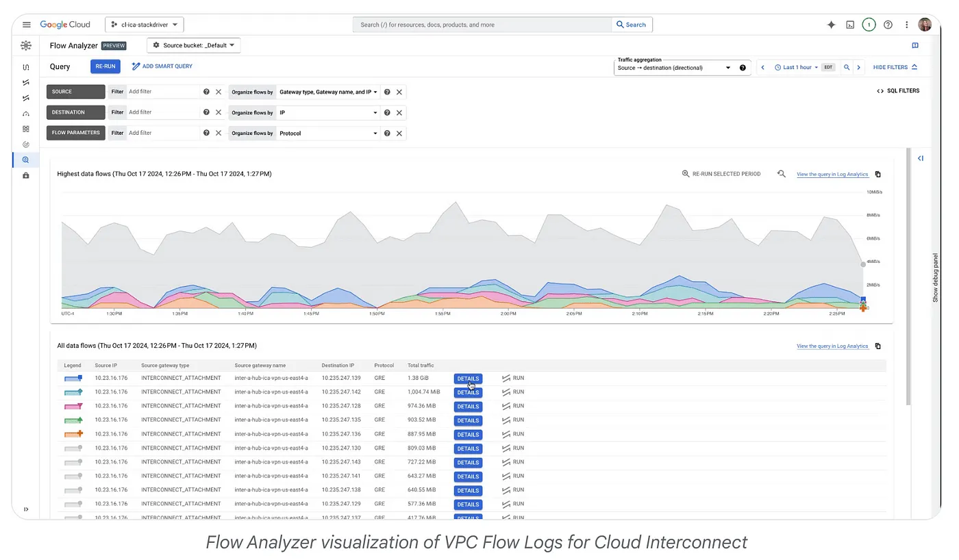Toggle the orange legend for 10.235.247.136
Image resolution: width=959 pixels, height=560 pixels.
pos(73,434)
